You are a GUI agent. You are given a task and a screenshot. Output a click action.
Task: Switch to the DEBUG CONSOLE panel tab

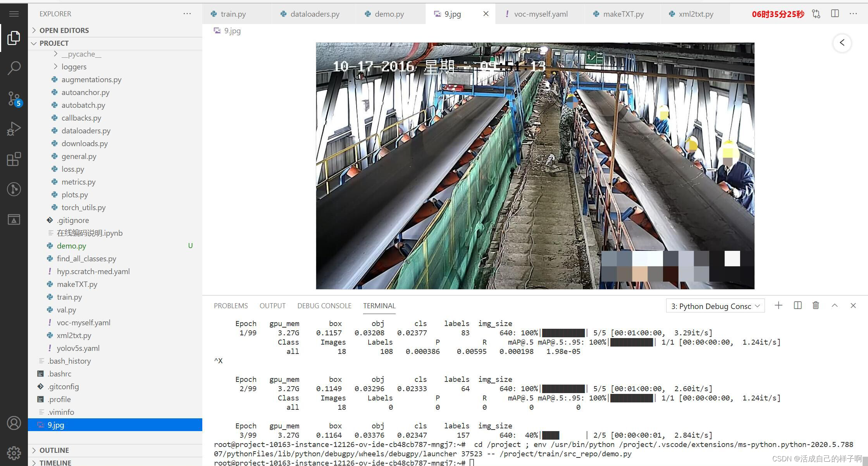[324, 306]
